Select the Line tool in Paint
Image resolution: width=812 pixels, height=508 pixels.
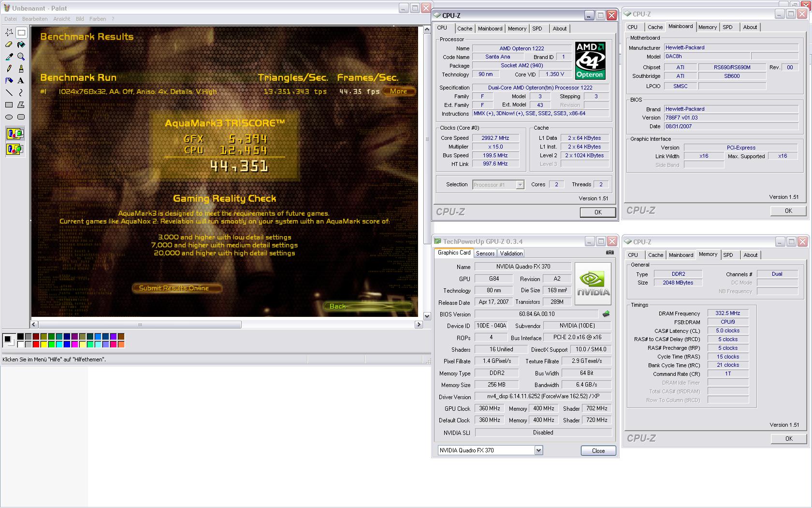click(x=9, y=93)
